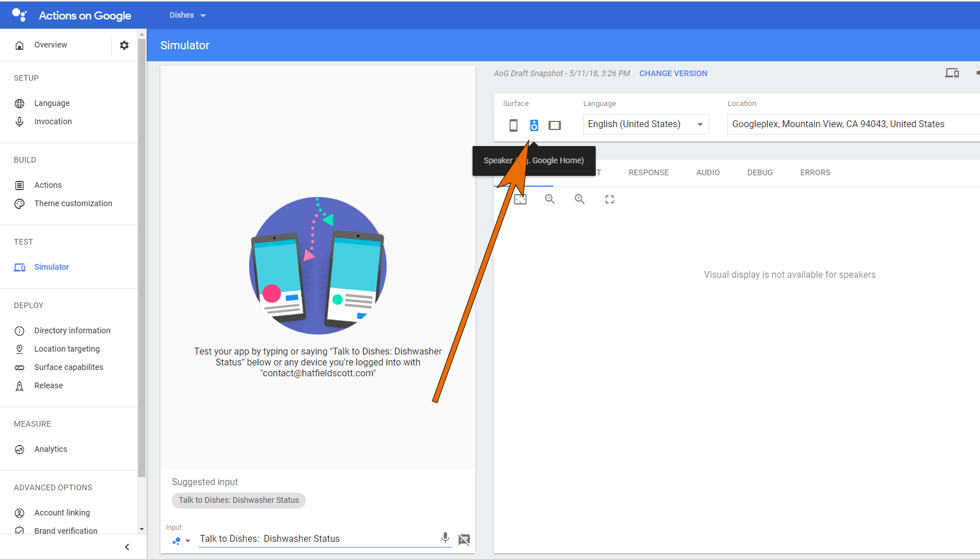Switch to the AUDIO tab
Screen dimensions: 980x559
click(x=708, y=172)
